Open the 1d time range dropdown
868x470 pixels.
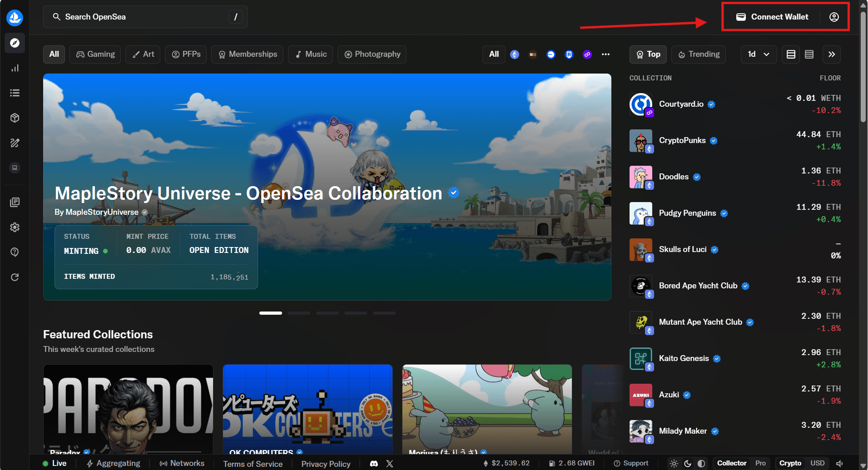tap(759, 54)
